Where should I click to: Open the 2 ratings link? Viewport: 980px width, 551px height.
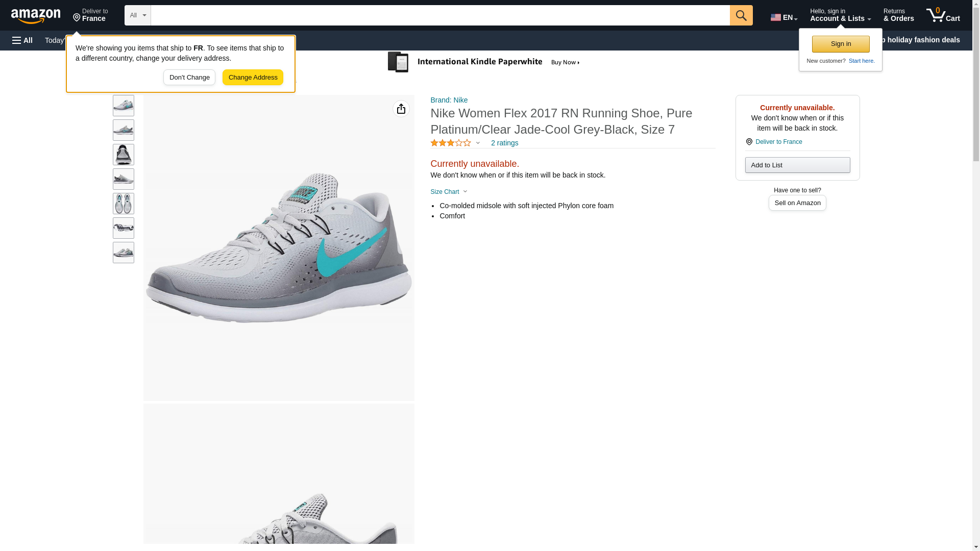504,143
